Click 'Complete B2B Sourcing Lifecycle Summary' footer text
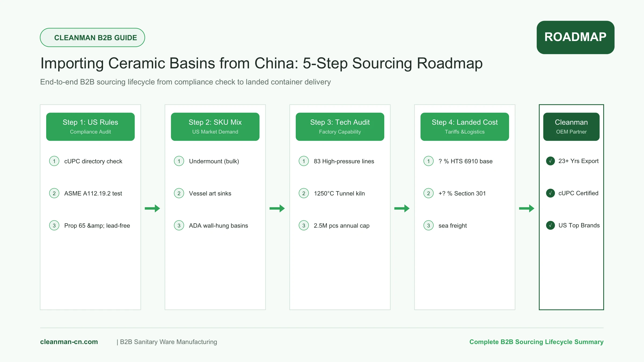This screenshot has width=644, height=362. click(536, 342)
